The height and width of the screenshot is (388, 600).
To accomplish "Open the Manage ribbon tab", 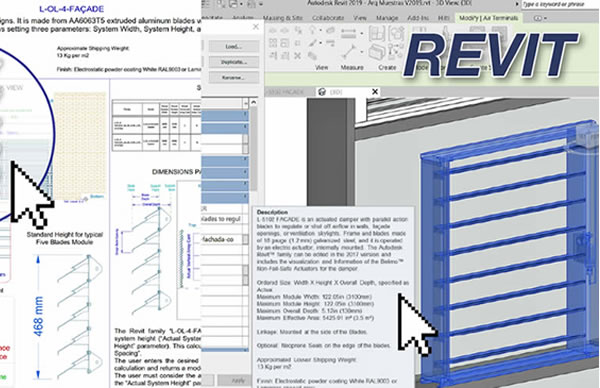I will (387, 18).
